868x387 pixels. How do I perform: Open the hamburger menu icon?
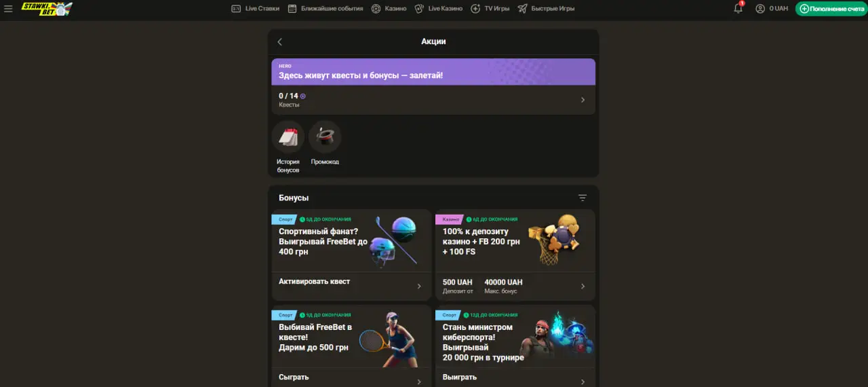(8, 9)
